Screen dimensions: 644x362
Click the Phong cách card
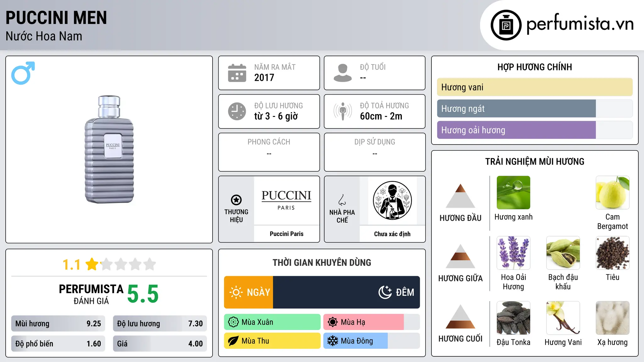pos(269,152)
